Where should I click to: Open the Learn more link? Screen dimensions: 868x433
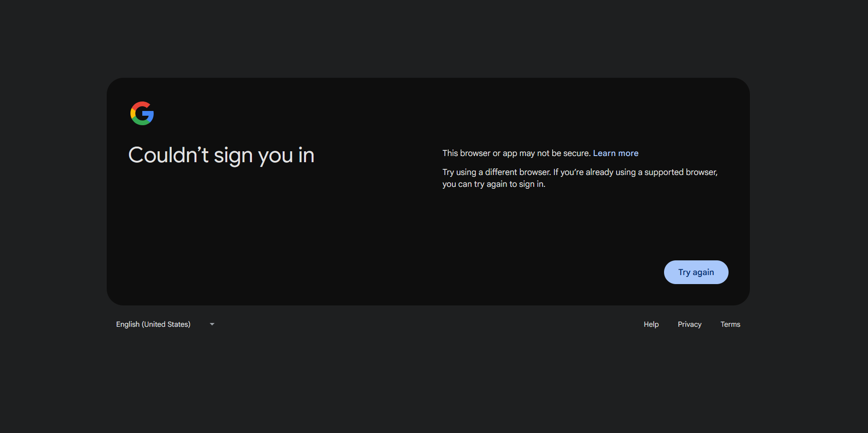click(x=616, y=153)
